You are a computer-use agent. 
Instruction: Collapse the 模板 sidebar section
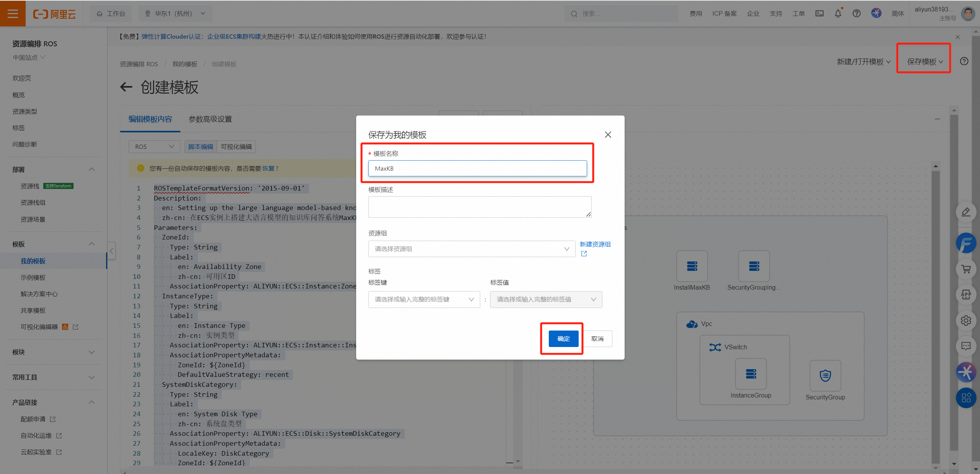click(x=92, y=244)
